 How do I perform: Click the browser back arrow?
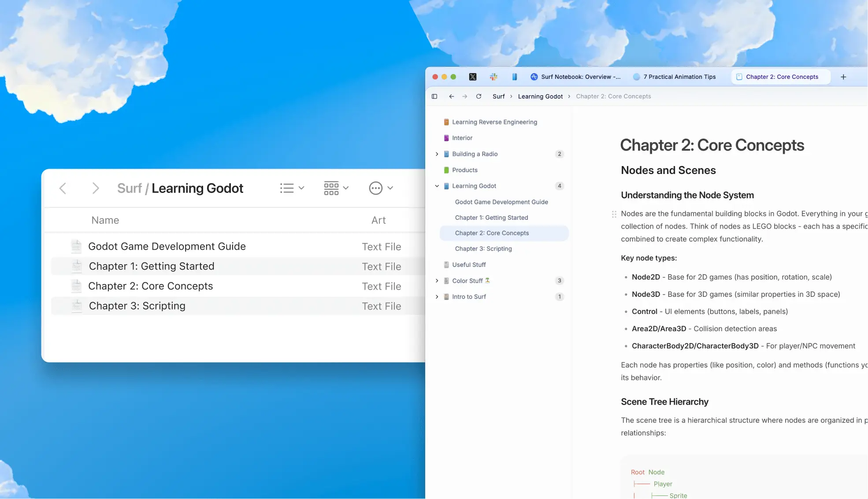[451, 96]
